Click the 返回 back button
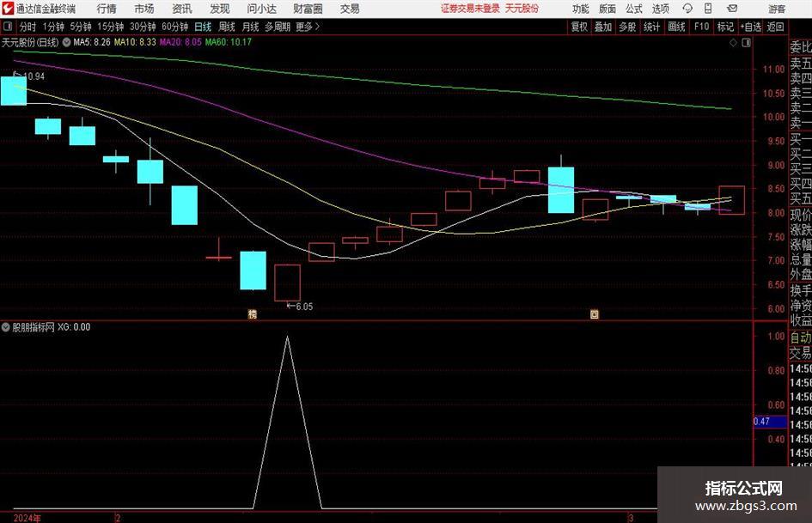The image size is (812, 523). [775, 27]
